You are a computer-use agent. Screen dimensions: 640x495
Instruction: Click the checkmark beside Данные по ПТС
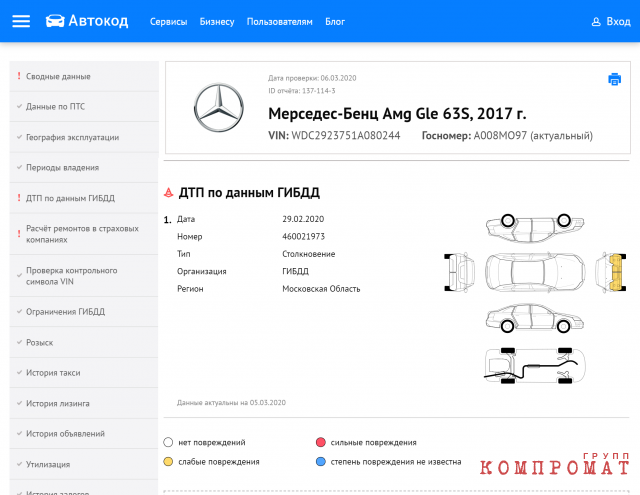coord(19,107)
